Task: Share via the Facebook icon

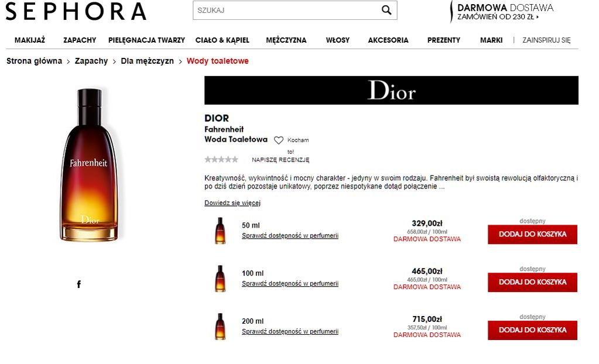Action: click(x=78, y=284)
